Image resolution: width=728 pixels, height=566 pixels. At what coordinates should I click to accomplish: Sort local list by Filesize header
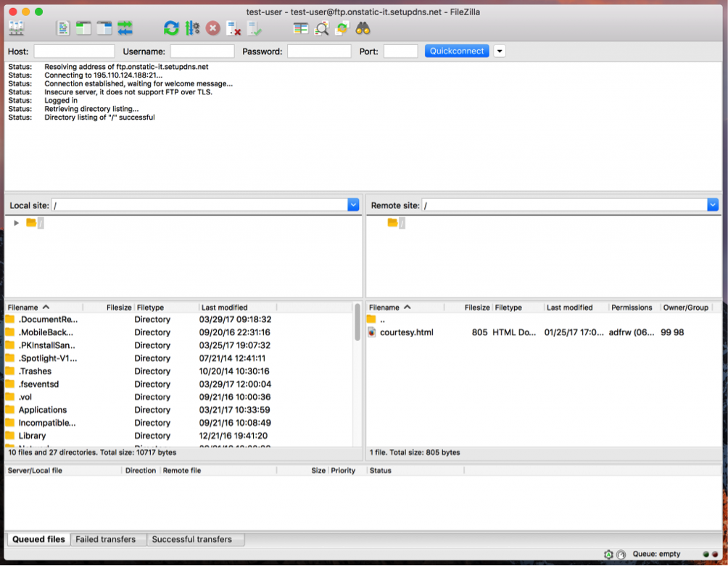click(x=109, y=307)
